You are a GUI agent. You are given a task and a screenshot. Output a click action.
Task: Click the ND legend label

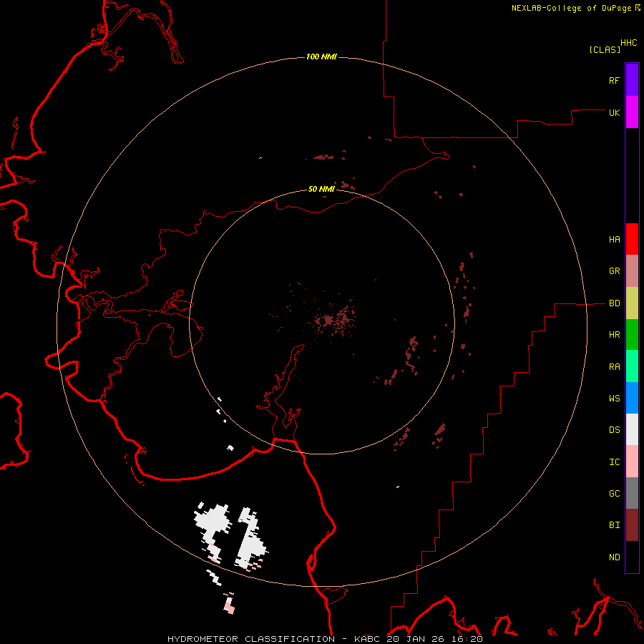tap(614, 557)
